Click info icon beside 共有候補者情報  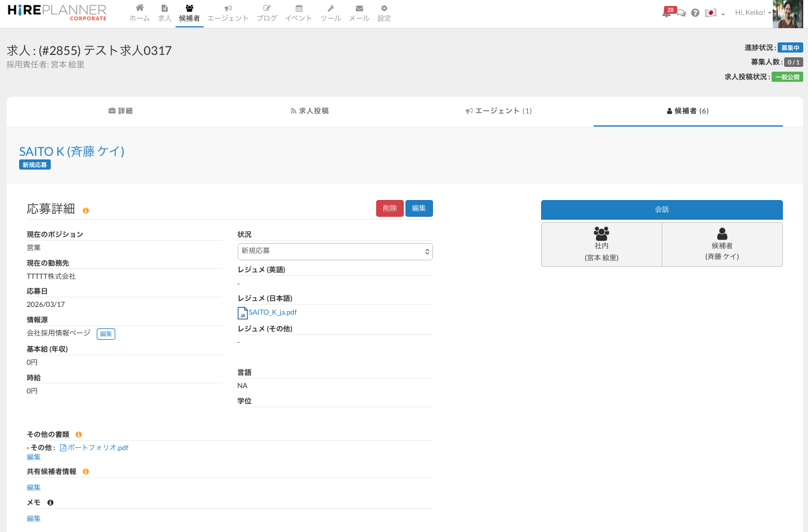point(86,472)
